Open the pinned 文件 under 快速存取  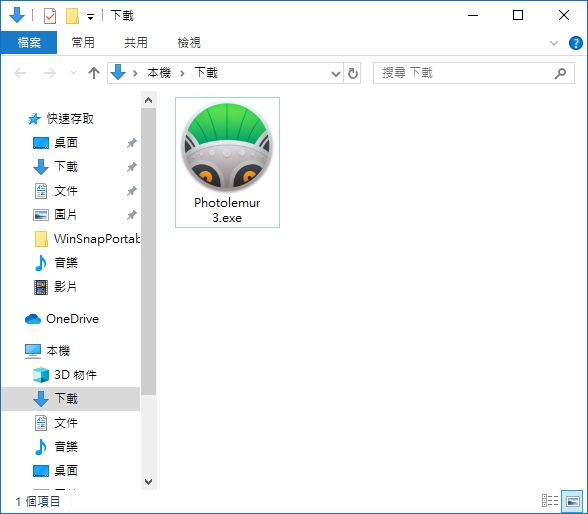coord(66,191)
